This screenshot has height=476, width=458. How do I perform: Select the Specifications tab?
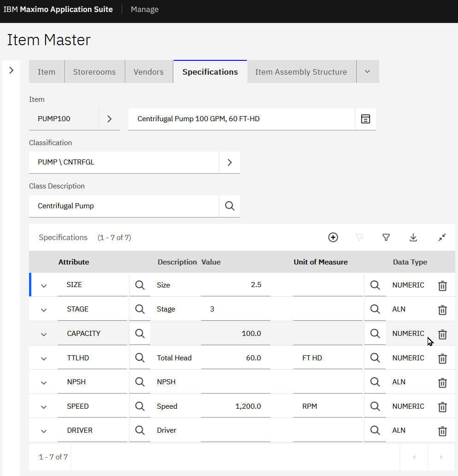210,71
